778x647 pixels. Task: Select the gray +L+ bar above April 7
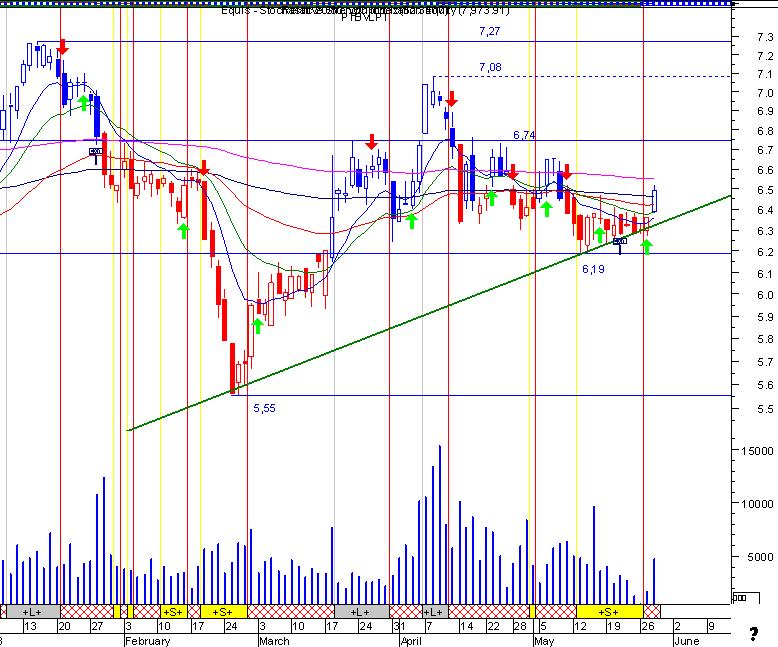pos(435,611)
